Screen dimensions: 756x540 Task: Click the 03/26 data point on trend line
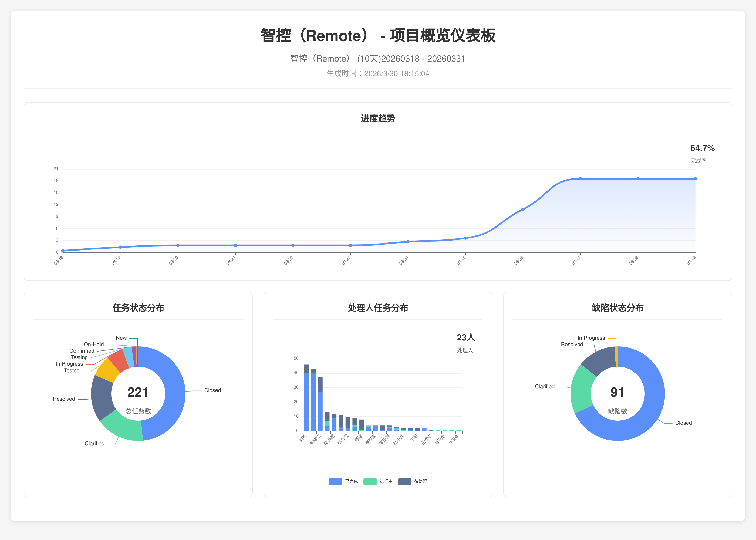point(523,210)
